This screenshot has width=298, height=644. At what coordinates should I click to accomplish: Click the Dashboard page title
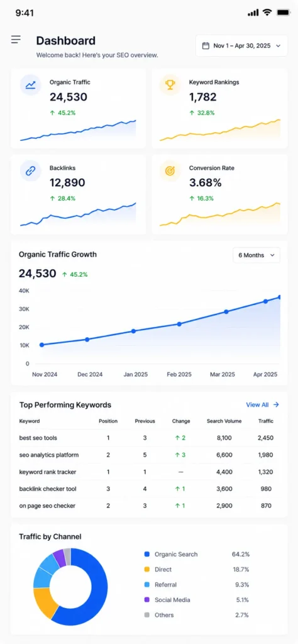(x=65, y=41)
